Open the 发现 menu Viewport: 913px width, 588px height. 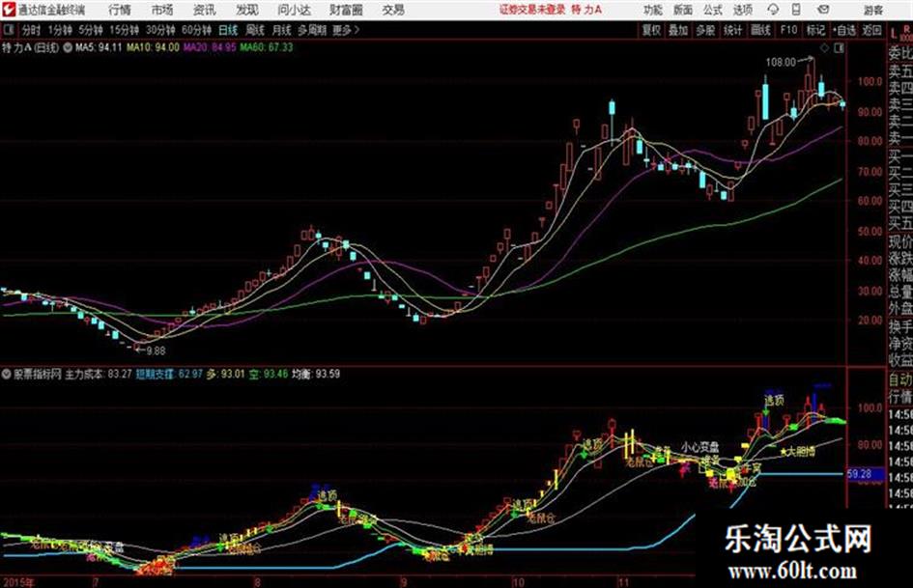[x=247, y=10]
